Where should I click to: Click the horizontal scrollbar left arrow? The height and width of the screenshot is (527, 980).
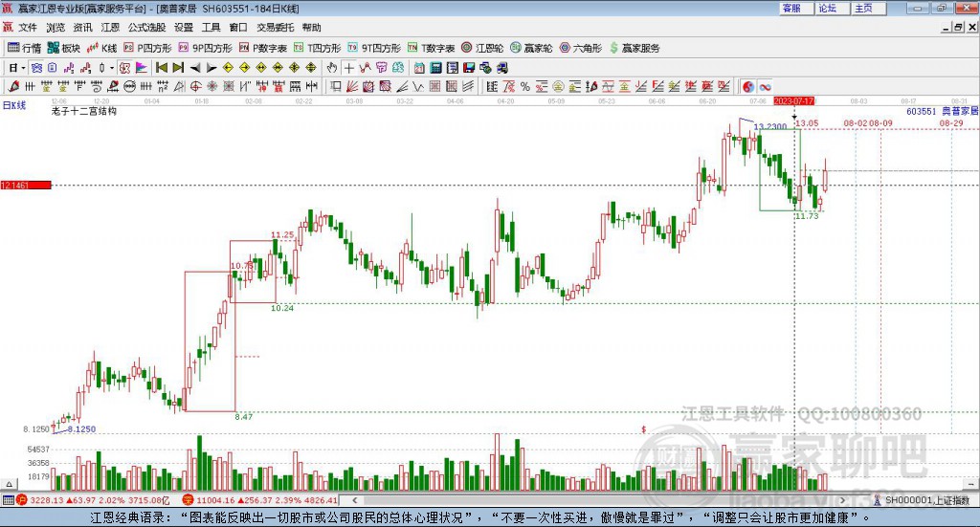point(354,500)
